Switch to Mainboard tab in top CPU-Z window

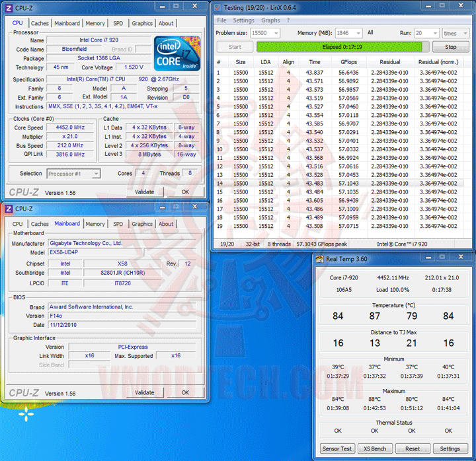67,23
